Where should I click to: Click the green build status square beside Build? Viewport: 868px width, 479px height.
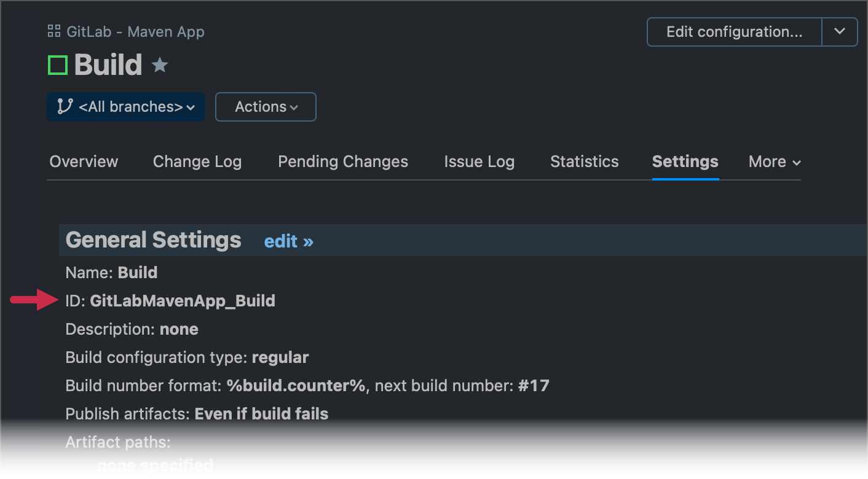pos(57,64)
